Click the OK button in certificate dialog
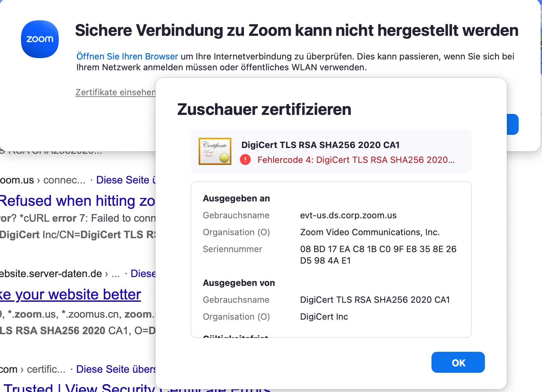The height and width of the screenshot is (392, 542). coord(458,362)
